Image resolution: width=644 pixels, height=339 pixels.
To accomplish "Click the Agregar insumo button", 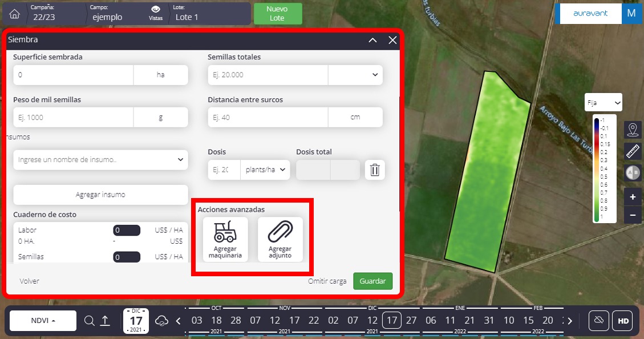I will 100,195.
